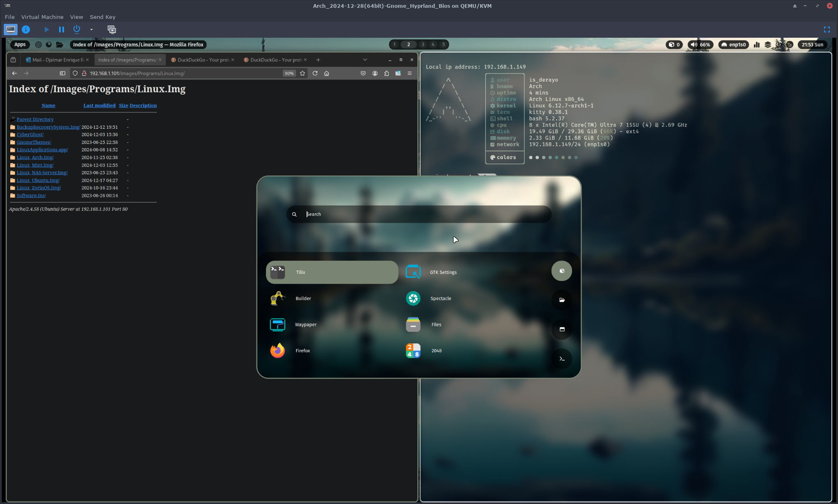Toggle Firefox sidebar button
Viewport: 838px width, 504px height.
pos(62,73)
